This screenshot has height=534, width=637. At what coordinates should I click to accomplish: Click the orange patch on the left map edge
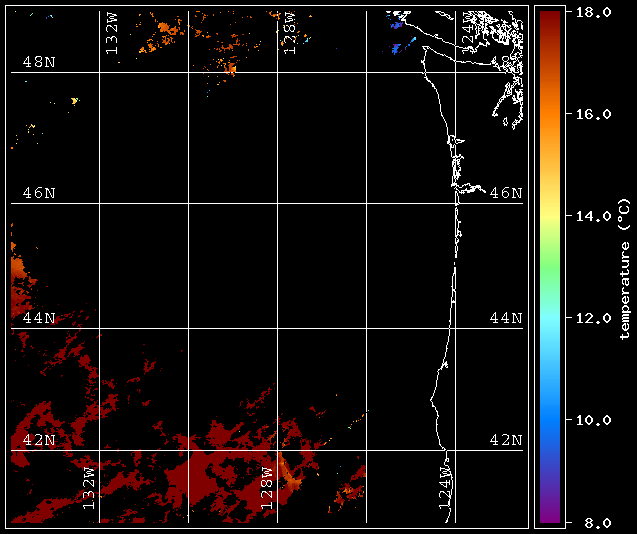point(18,272)
